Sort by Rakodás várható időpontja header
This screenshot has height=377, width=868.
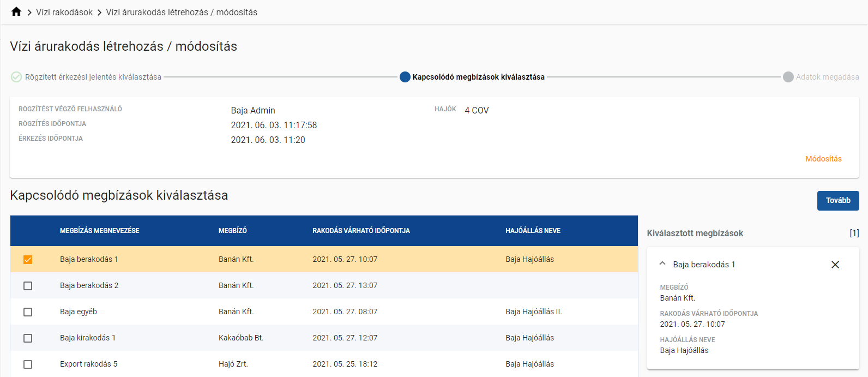[x=361, y=231]
